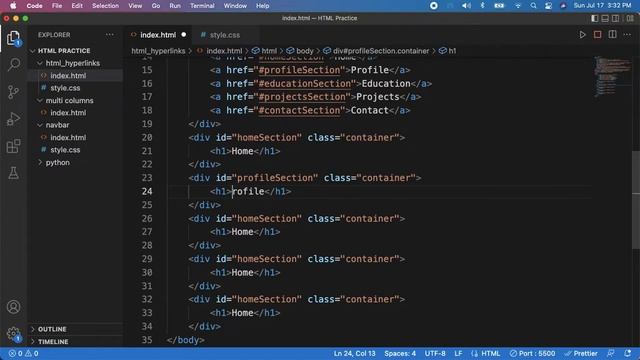Toggle bottom panel layout icon
The width and height of the screenshot is (640, 360).
coord(605,18)
